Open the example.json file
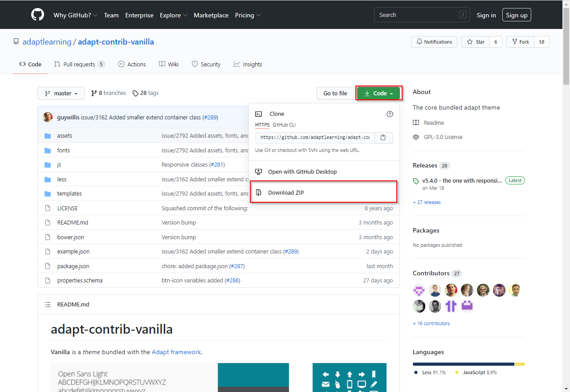 pyautogui.click(x=73, y=251)
